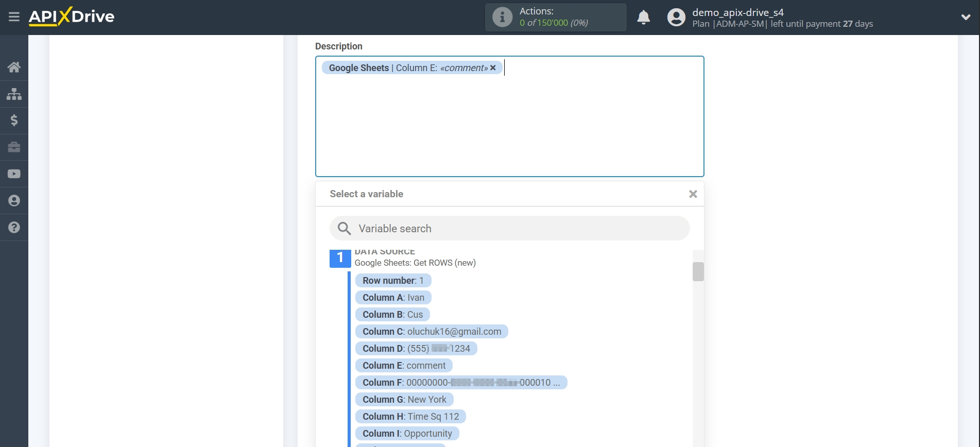Click the demo_apix-drive_s4 account name
Screen dimensions: 980x447
pyautogui.click(x=737, y=12)
